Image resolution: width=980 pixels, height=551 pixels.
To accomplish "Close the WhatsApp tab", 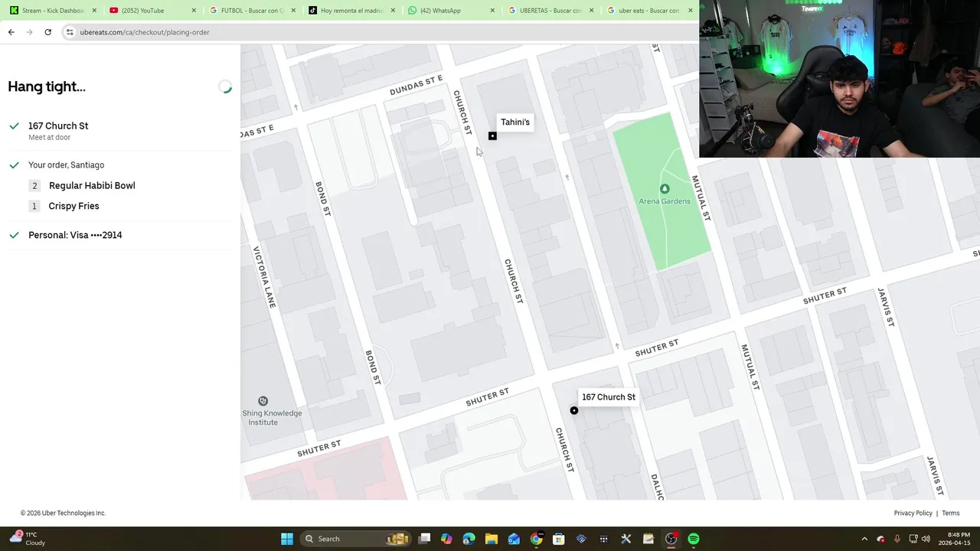I will pyautogui.click(x=492, y=11).
